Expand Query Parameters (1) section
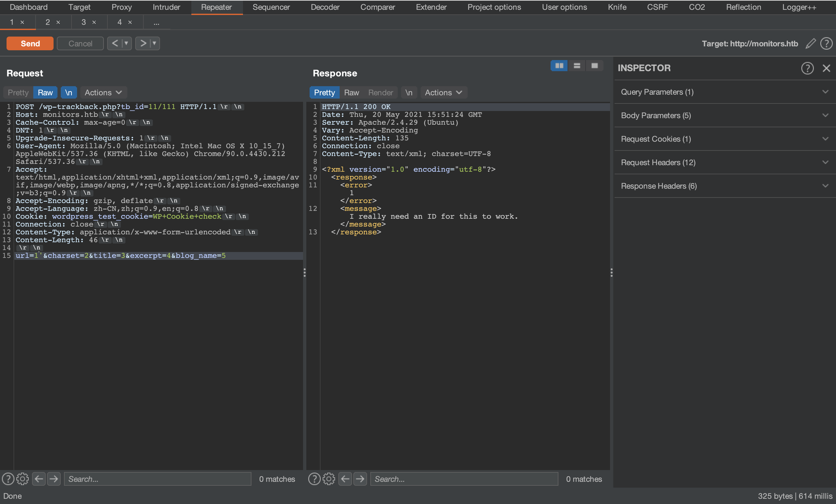The width and height of the screenshot is (836, 504). pyautogui.click(x=725, y=92)
